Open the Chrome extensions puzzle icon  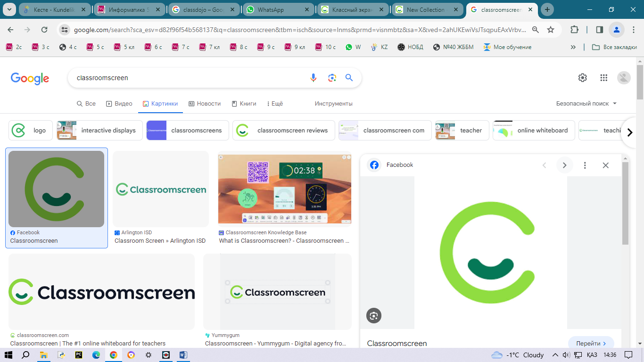coord(574,30)
